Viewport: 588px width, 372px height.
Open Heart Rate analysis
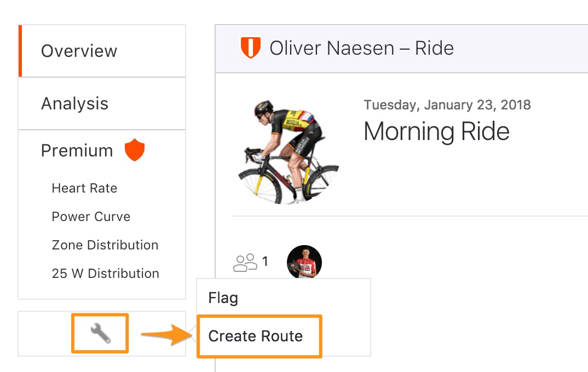84,188
